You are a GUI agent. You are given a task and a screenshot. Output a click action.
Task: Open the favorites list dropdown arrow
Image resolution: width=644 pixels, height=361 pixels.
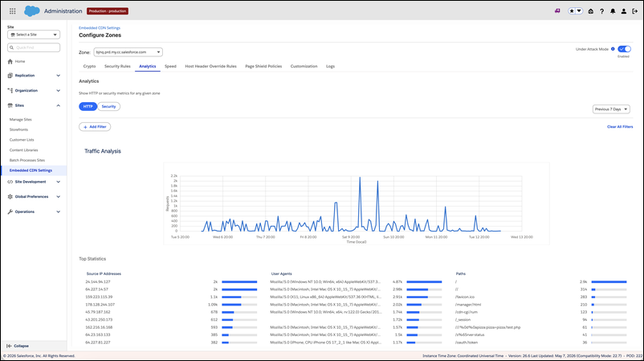(579, 11)
